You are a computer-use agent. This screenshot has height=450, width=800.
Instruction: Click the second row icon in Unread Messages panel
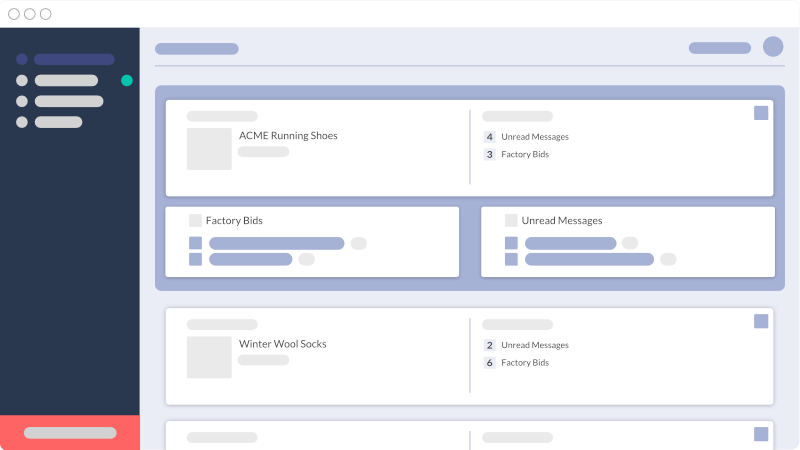pos(511,259)
